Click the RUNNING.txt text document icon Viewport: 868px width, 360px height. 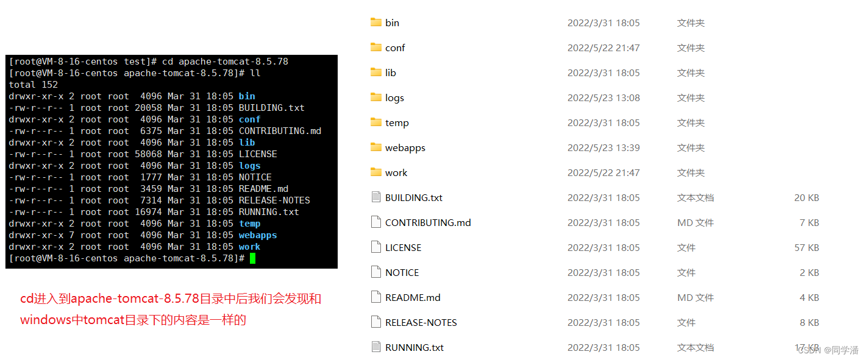tap(376, 347)
